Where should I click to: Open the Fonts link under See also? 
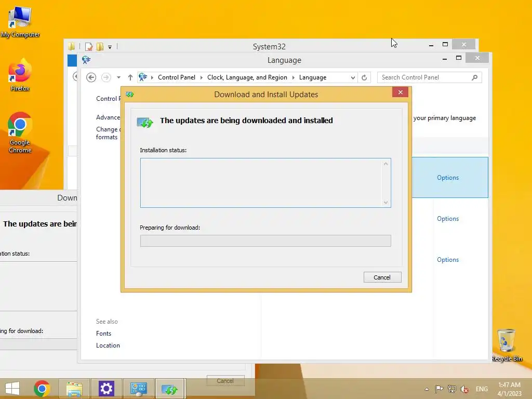click(x=103, y=333)
